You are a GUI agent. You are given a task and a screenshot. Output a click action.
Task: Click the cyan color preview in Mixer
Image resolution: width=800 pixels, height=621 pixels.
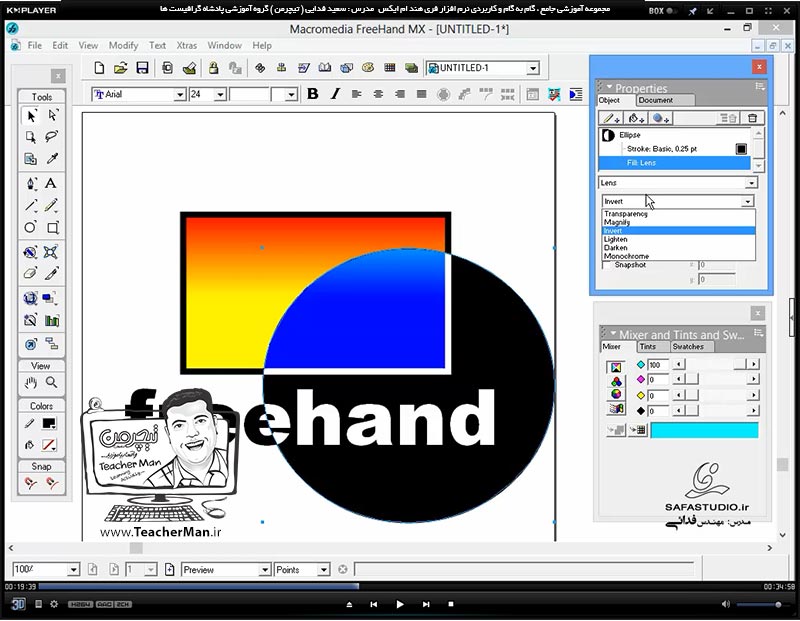point(704,430)
